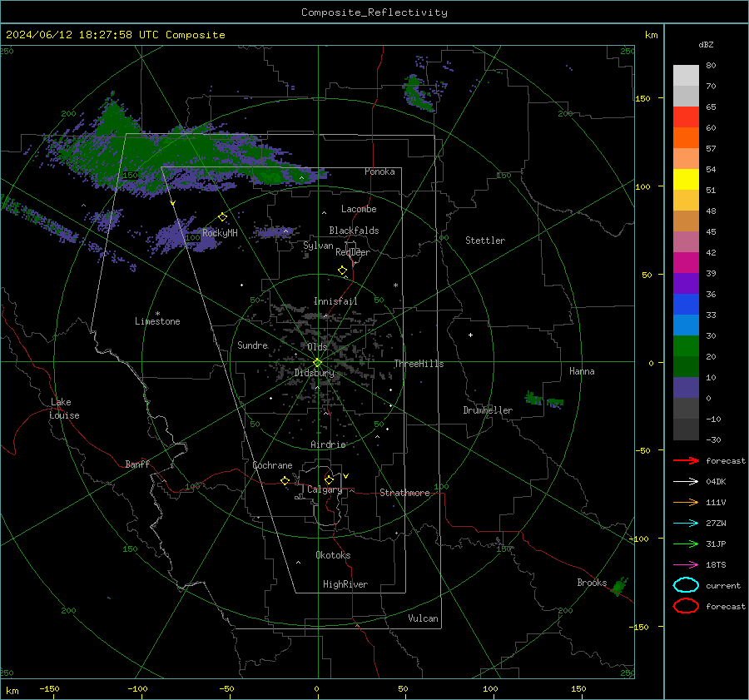Click the Brooks label
The height and width of the screenshot is (700, 749).
coord(592,583)
